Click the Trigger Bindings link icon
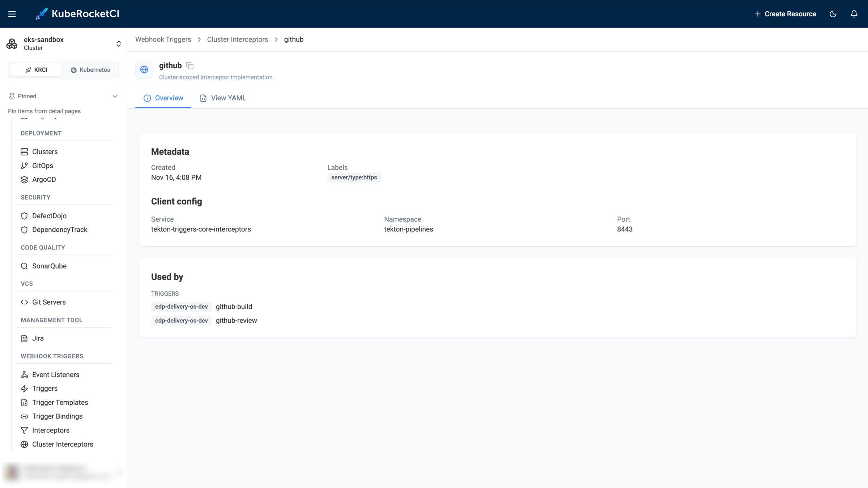 [24, 416]
